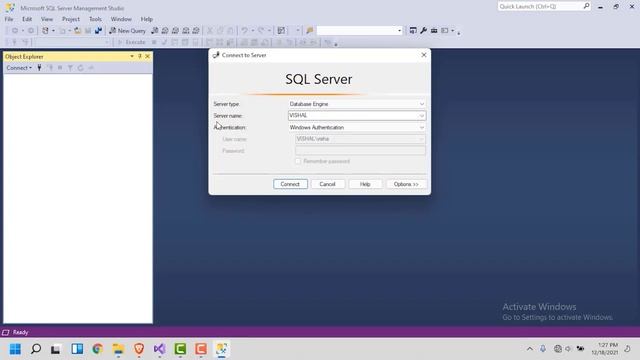The width and height of the screenshot is (640, 360).
Task: Expand the Server type dropdown
Action: click(422, 104)
